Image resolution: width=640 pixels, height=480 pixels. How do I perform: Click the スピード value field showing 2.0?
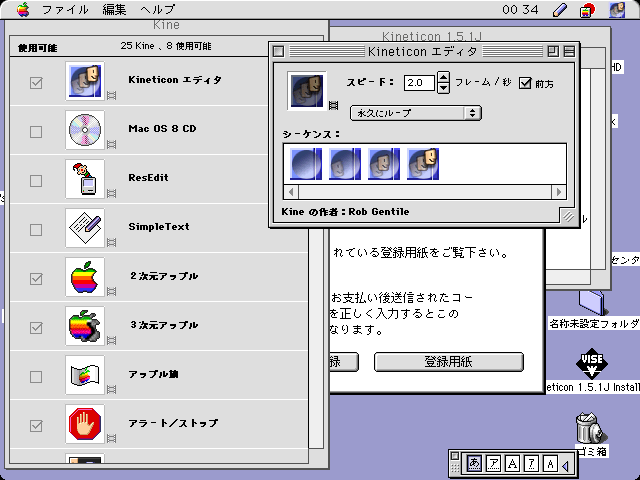pyautogui.click(x=419, y=82)
